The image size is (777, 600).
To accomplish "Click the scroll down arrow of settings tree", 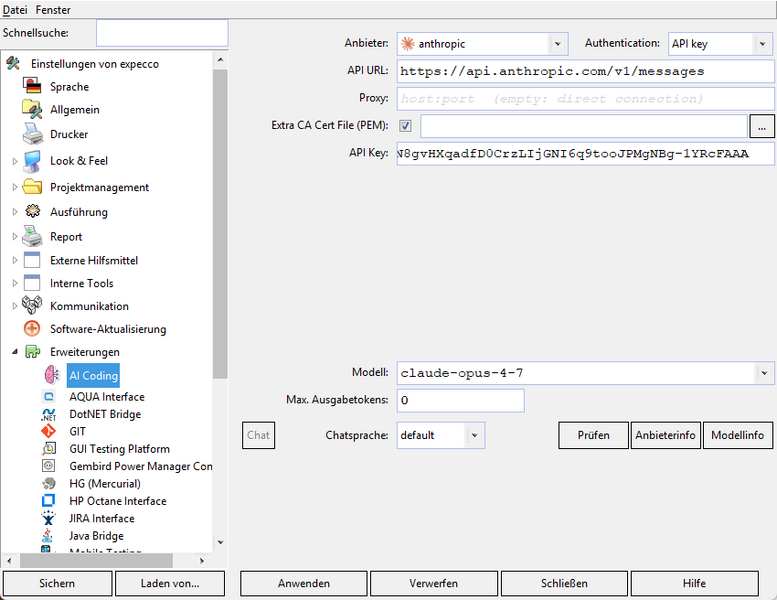I will 221,543.
